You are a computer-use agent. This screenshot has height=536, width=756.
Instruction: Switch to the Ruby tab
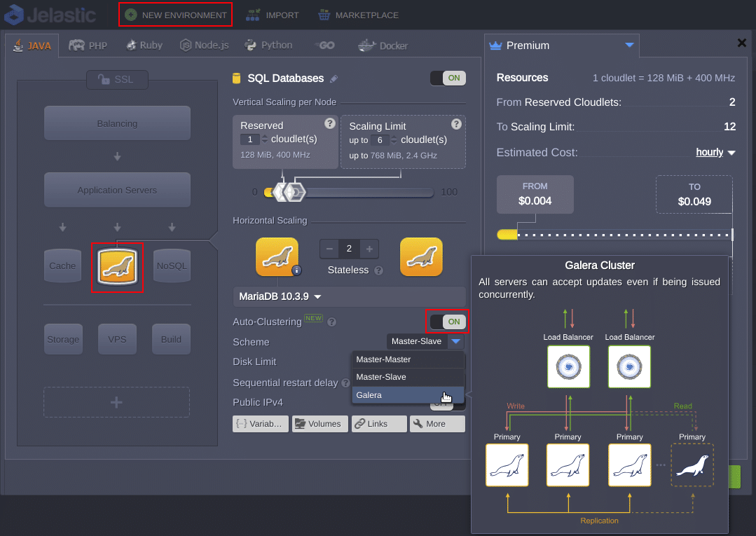(144, 46)
